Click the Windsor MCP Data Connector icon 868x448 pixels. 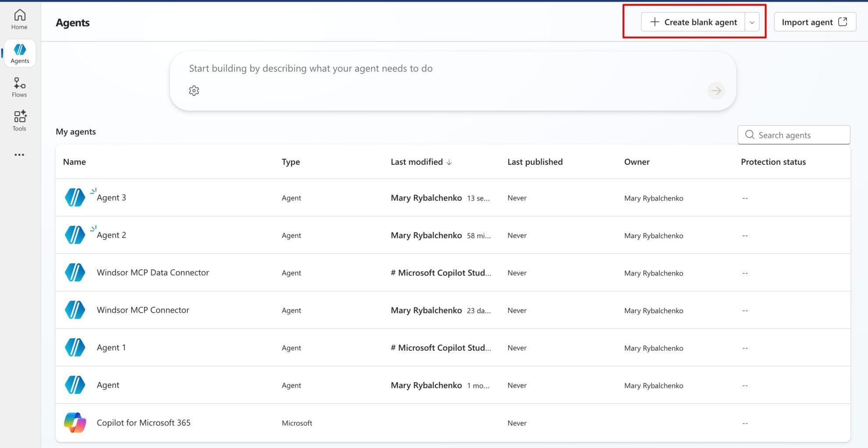click(75, 272)
